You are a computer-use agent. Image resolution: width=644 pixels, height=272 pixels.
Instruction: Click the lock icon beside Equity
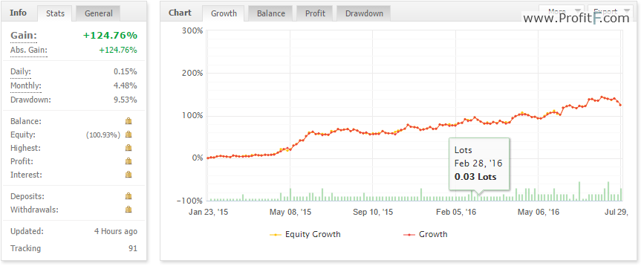pyautogui.click(x=129, y=135)
